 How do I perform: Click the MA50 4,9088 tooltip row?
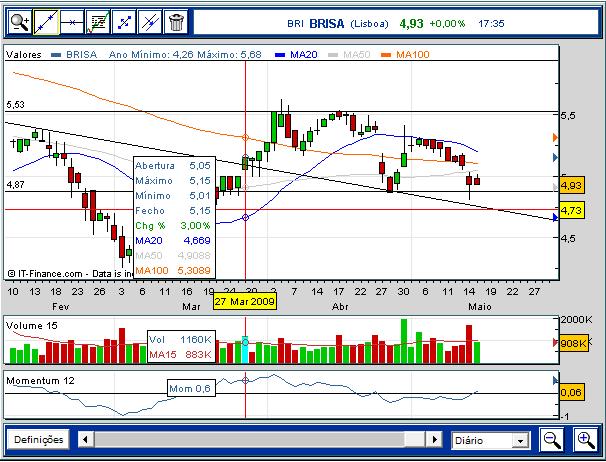point(173,256)
